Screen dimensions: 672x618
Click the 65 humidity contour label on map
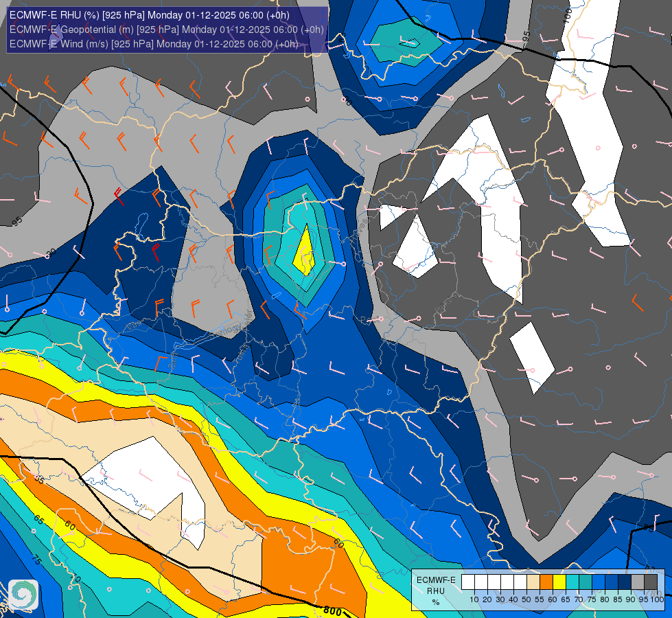click(38, 520)
